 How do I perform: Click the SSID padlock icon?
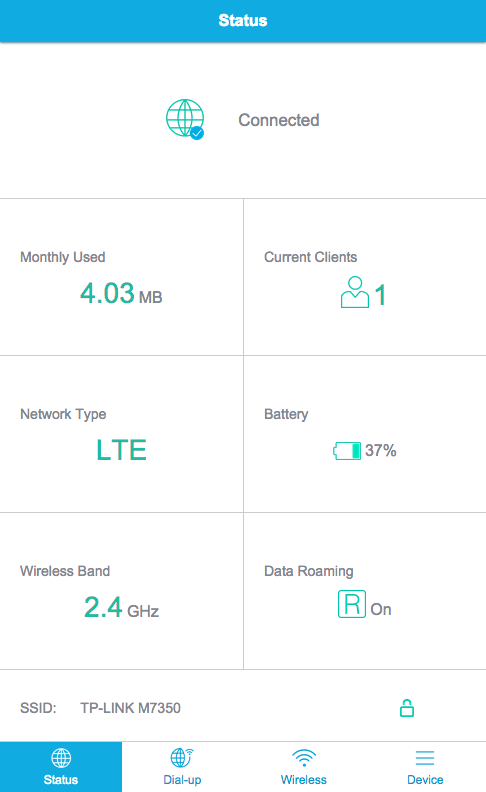(407, 708)
